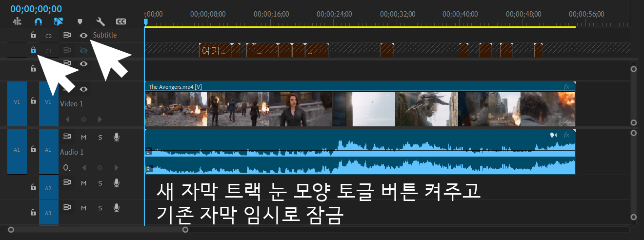The height and width of the screenshot is (240, 644).
Task: Lock the A3 audio track
Action: pyautogui.click(x=33, y=213)
